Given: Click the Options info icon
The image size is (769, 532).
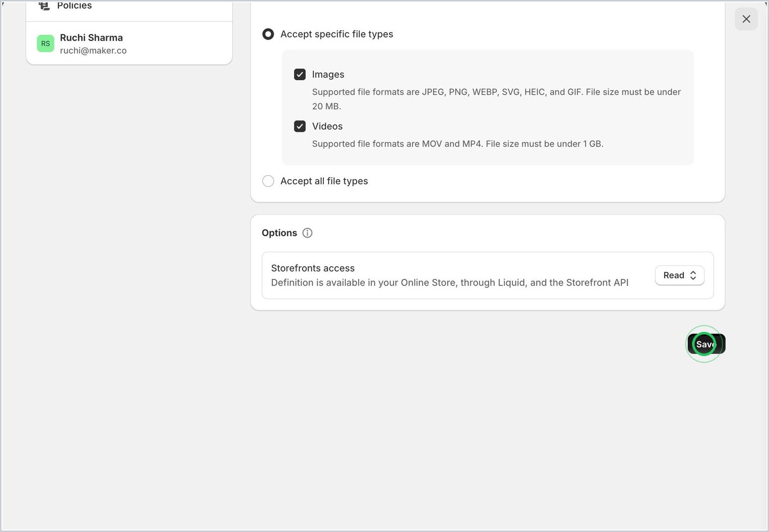Looking at the screenshot, I should pyautogui.click(x=308, y=233).
